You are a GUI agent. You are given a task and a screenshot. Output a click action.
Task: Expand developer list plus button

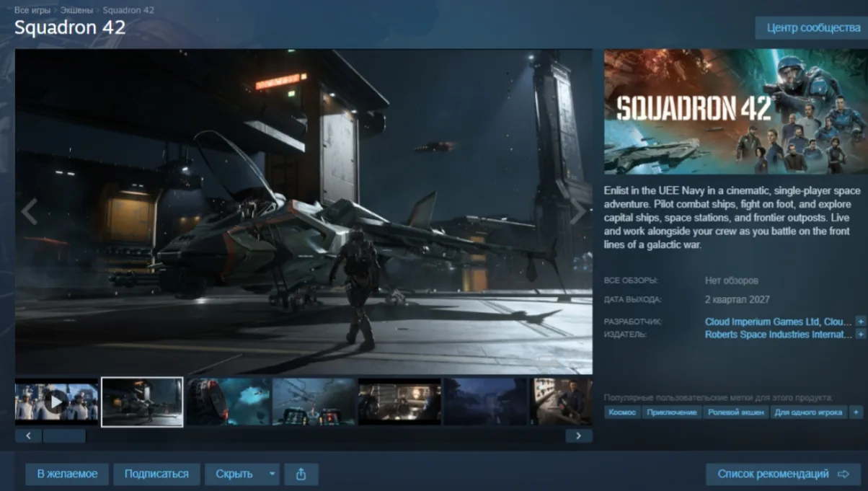coord(860,321)
